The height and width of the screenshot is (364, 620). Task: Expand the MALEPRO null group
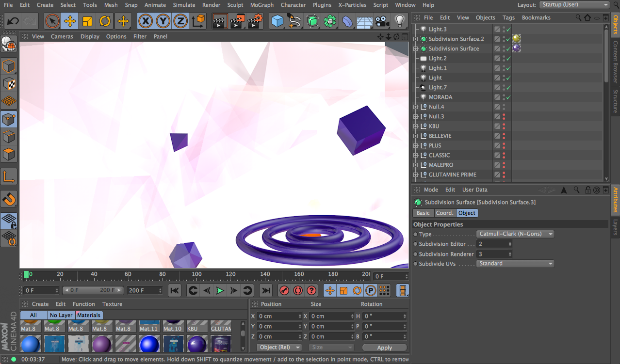(416, 165)
